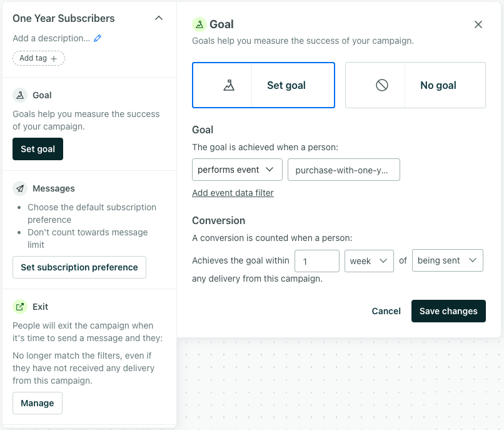Click the purchase-with-one-y event name field

[x=343, y=170]
